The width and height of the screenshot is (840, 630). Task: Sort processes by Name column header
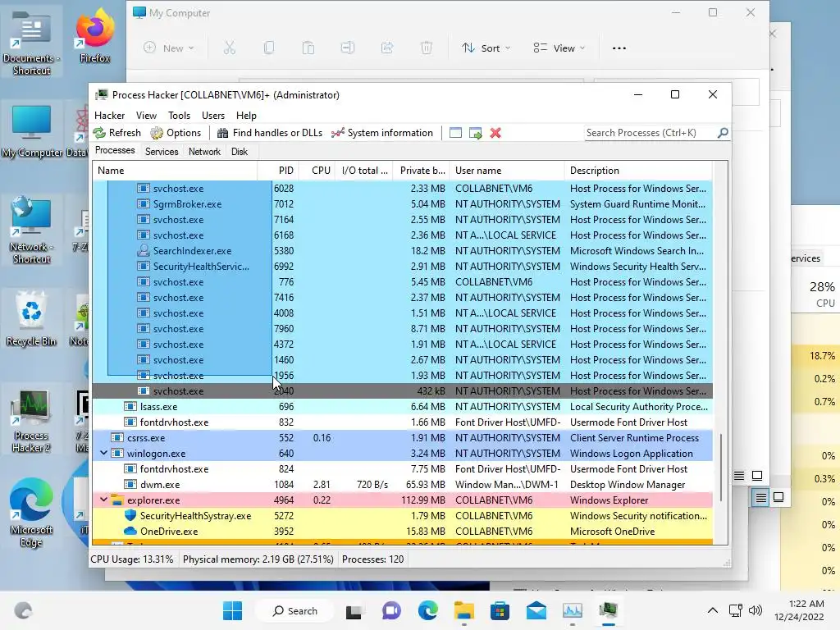[175, 171]
